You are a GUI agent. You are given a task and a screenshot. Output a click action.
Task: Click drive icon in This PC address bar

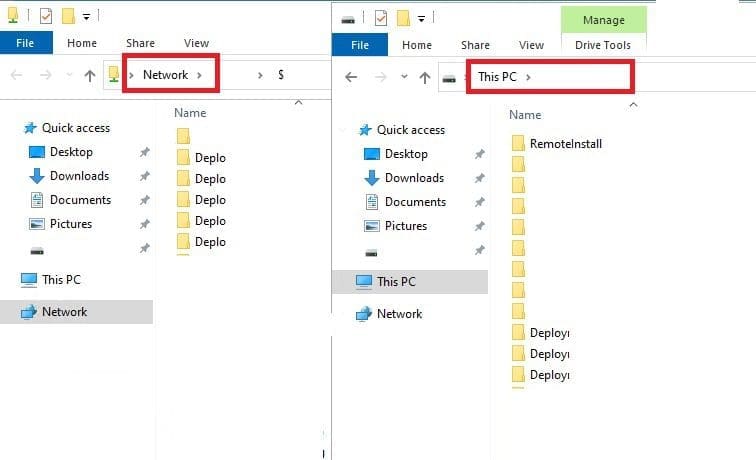click(449, 79)
